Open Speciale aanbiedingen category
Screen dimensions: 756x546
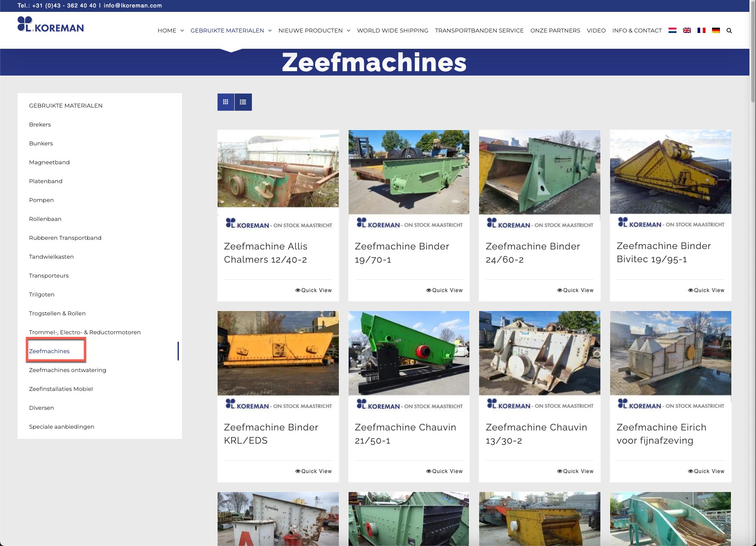point(62,427)
